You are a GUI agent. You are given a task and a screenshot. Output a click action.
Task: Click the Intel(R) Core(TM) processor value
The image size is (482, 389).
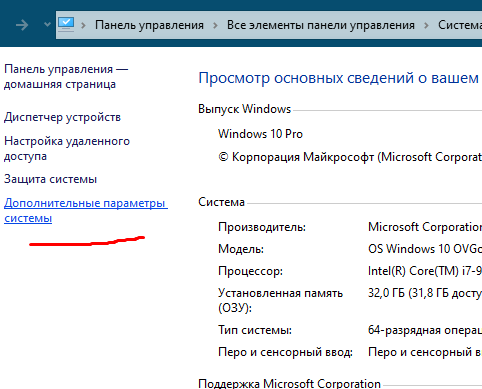coord(425,271)
